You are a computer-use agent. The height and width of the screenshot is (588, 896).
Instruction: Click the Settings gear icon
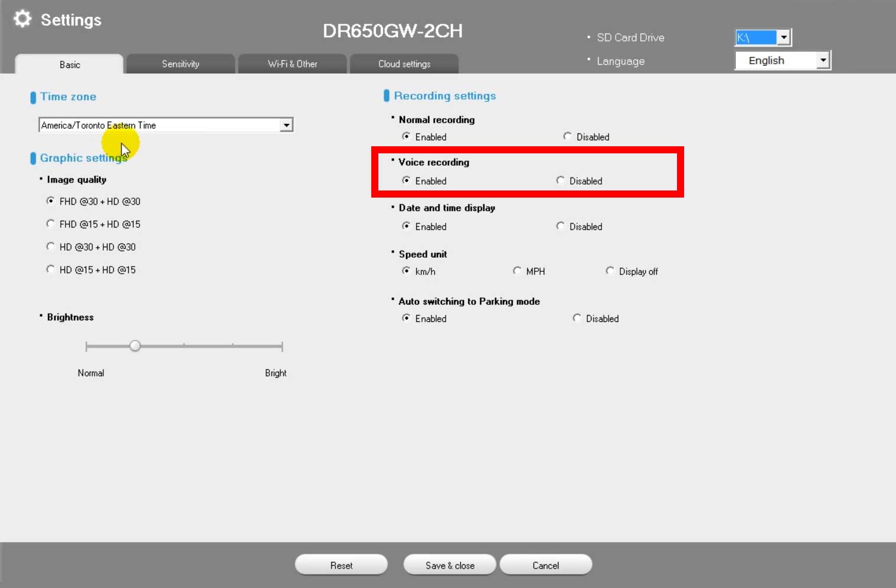(x=22, y=19)
